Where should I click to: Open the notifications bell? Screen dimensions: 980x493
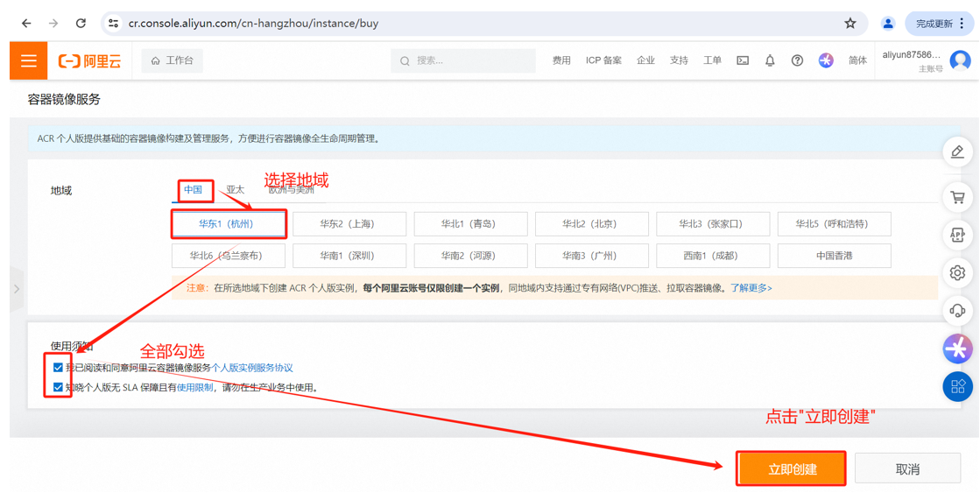770,60
